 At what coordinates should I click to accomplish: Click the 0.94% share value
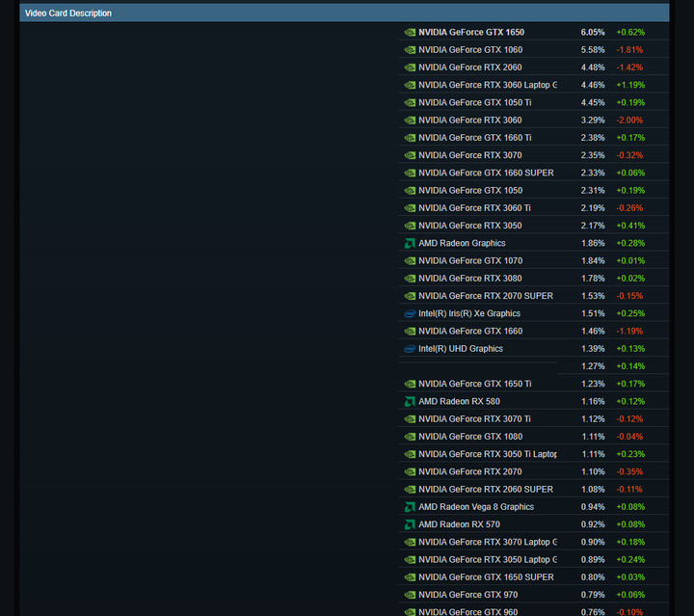click(x=593, y=507)
